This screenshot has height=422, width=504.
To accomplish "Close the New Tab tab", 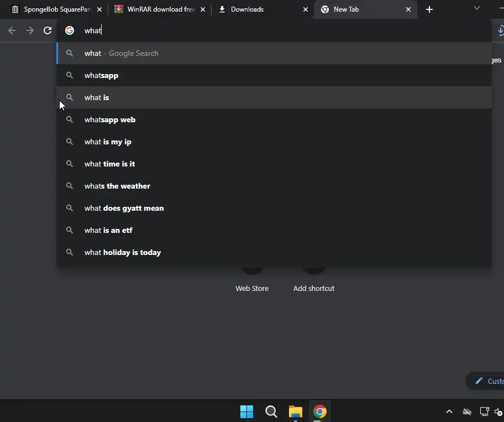I will pos(408,9).
